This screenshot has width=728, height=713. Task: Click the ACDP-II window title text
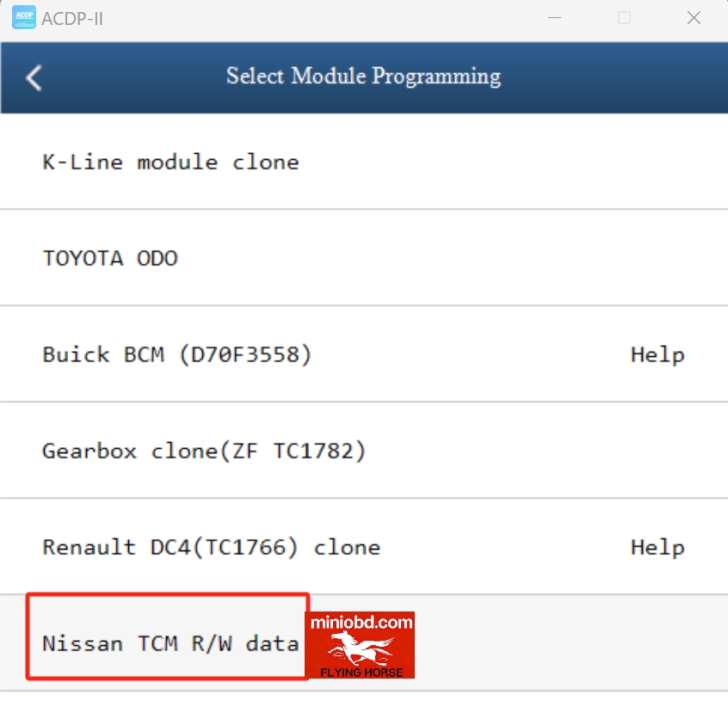coord(73,18)
